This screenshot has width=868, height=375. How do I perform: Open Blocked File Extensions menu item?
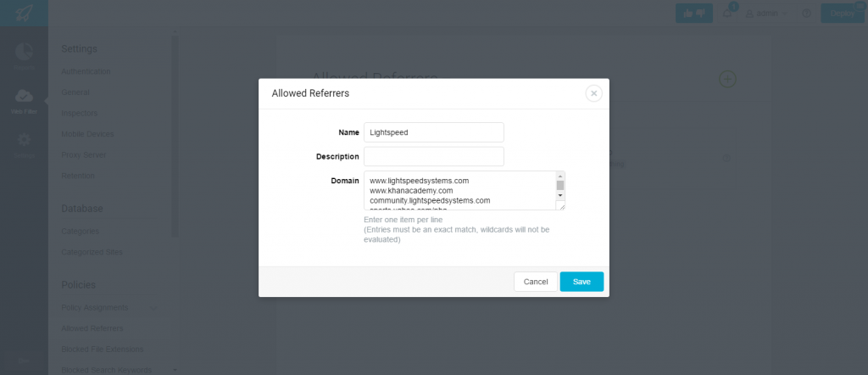(x=103, y=350)
